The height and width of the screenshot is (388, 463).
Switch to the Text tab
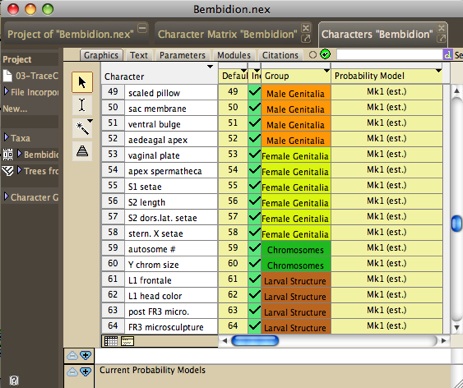coord(139,55)
